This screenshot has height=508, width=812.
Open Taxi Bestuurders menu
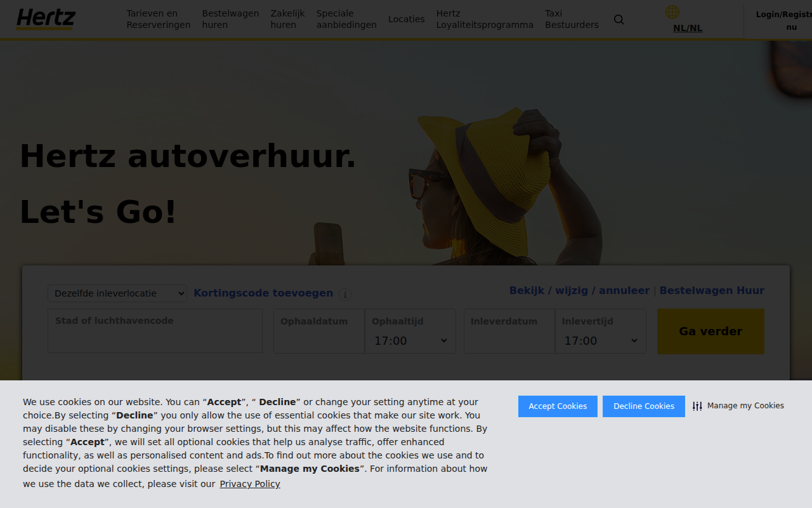[572, 19]
